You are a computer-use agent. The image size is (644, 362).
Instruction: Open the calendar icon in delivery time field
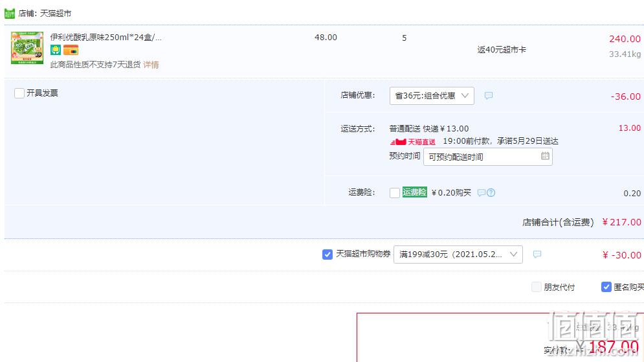[545, 156]
